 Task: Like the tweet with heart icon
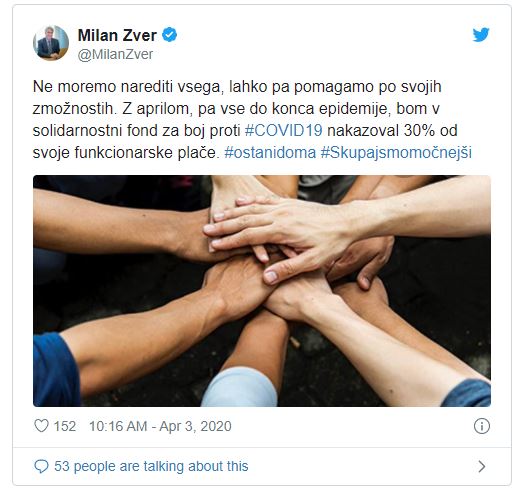tap(42, 426)
